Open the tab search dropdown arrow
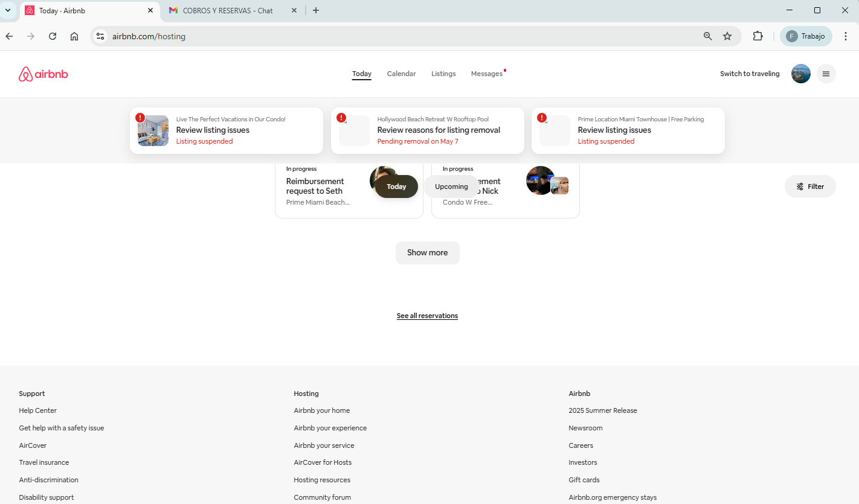The height and width of the screenshot is (504, 859). click(8, 10)
